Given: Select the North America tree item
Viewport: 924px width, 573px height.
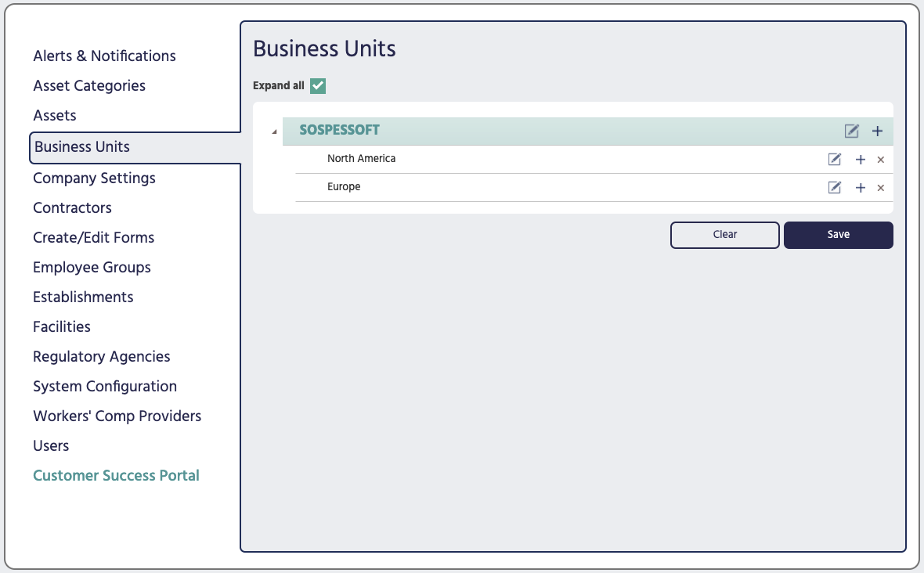Looking at the screenshot, I should [x=361, y=159].
